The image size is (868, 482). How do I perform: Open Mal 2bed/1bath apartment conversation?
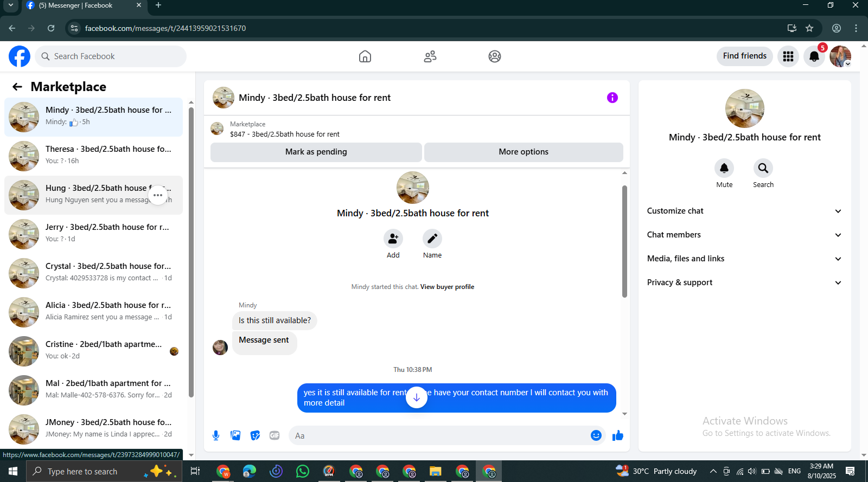(x=93, y=390)
